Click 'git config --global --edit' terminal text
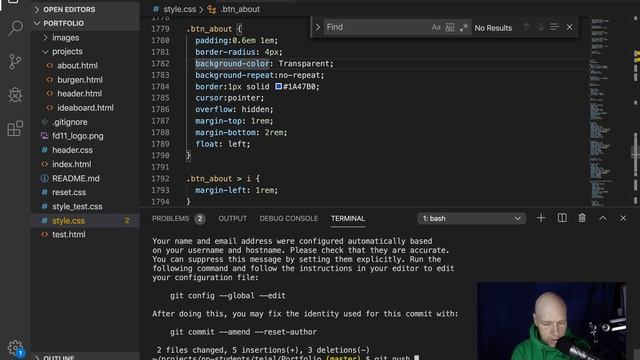Image resolution: width=640 pixels, height=360 pixels. click(228, 296)
